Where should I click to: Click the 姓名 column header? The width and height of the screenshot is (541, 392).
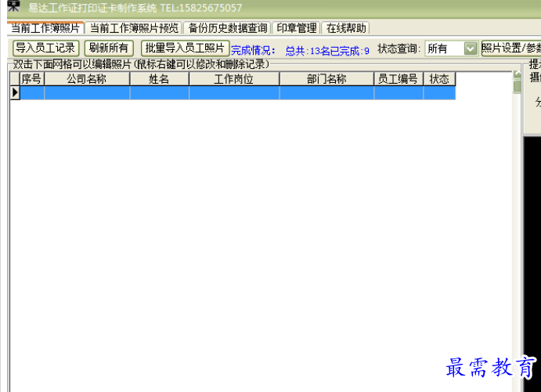160,79
